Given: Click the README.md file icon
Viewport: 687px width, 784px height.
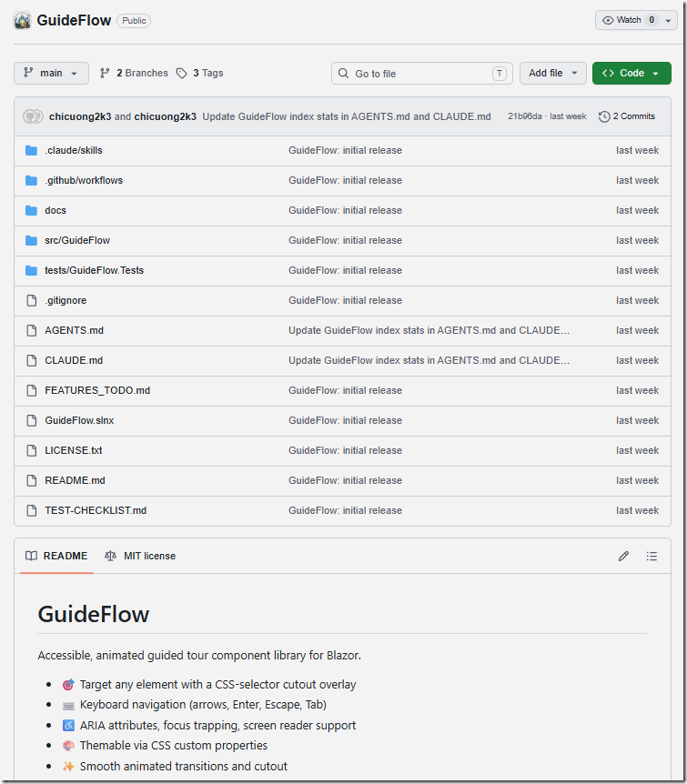Looking at the screenshot, I should pyautogui.click(x=32, y=480).
